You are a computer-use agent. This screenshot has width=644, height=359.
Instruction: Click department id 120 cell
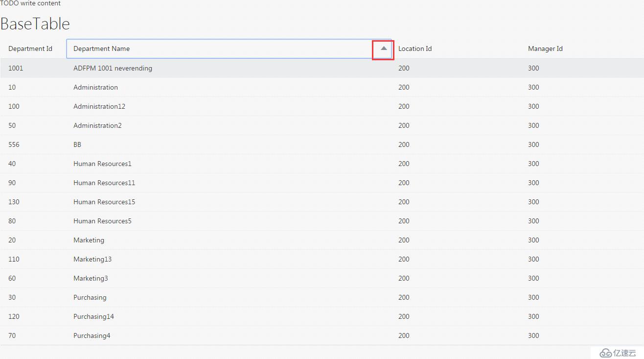point(14,316)
